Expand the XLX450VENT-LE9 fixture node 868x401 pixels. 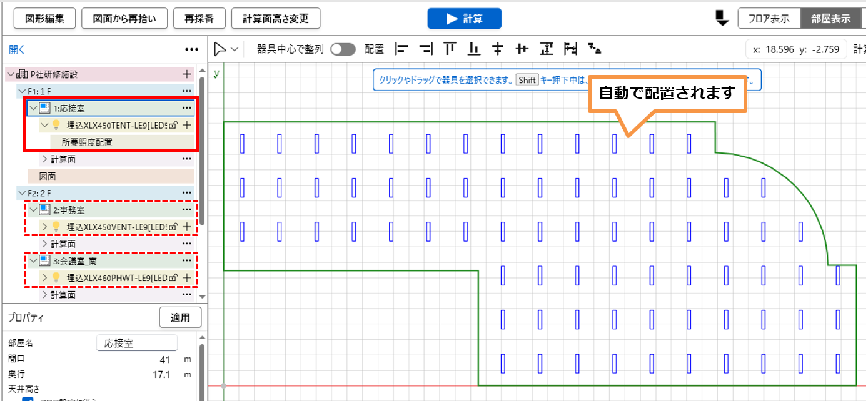(x=44, y=226)
